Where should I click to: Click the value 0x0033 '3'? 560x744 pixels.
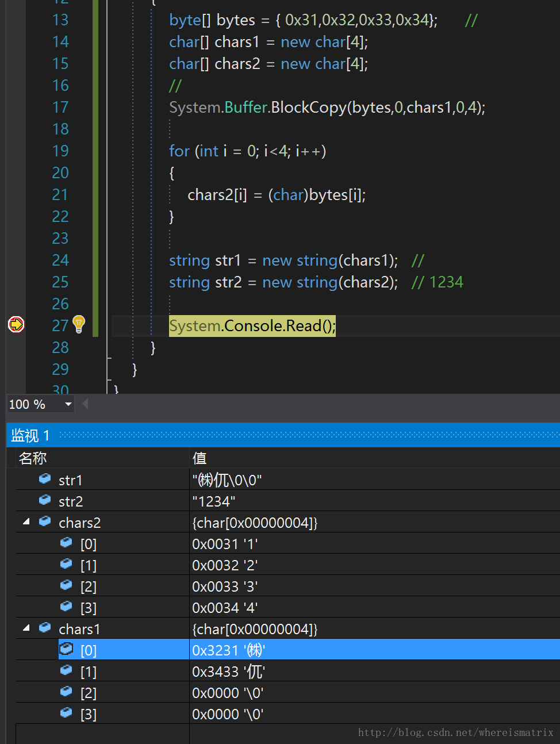click(x=225, y=586)
